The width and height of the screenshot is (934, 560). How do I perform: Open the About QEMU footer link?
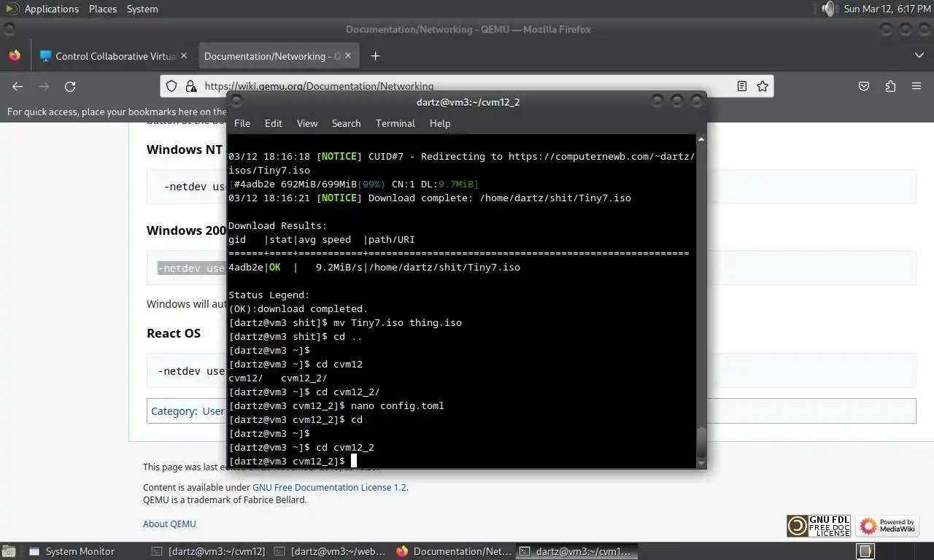[x=169, y=524]
